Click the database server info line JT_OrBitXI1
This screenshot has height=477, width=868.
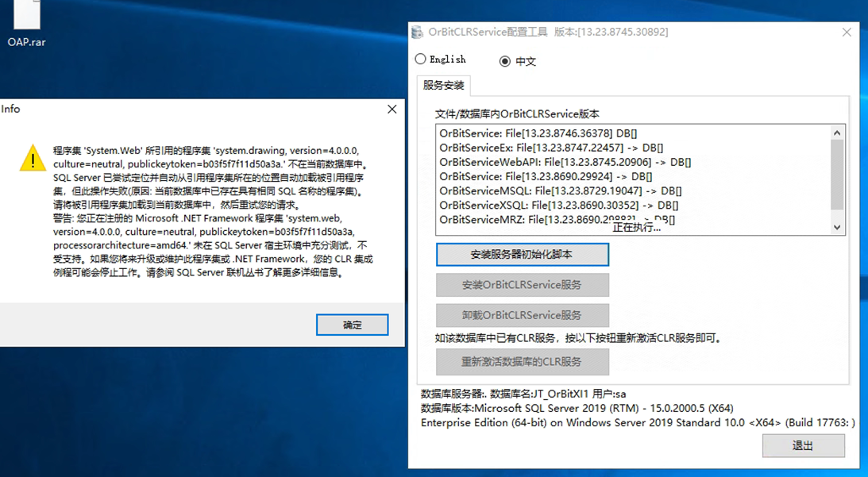click(x=523, y=394)
